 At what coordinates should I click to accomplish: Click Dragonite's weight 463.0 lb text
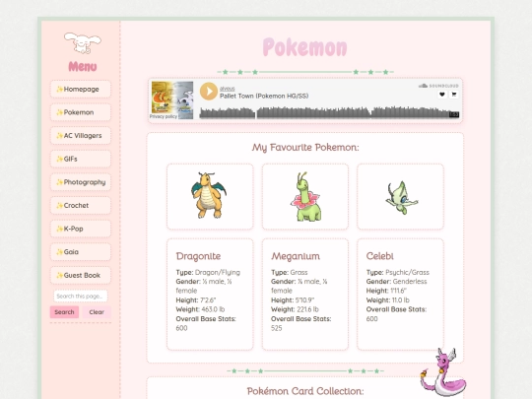point(213,309)
